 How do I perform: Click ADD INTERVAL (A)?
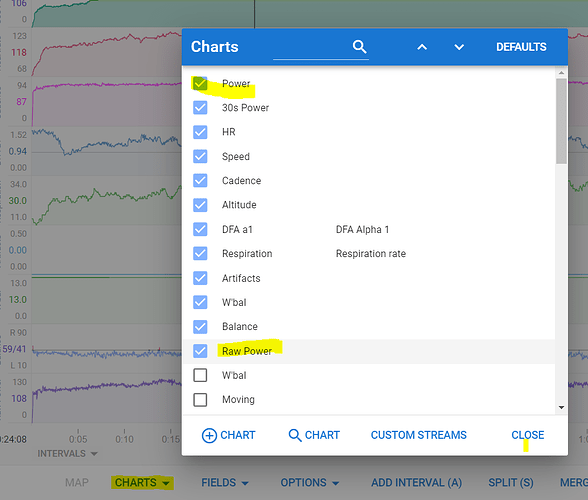[416, 482]
